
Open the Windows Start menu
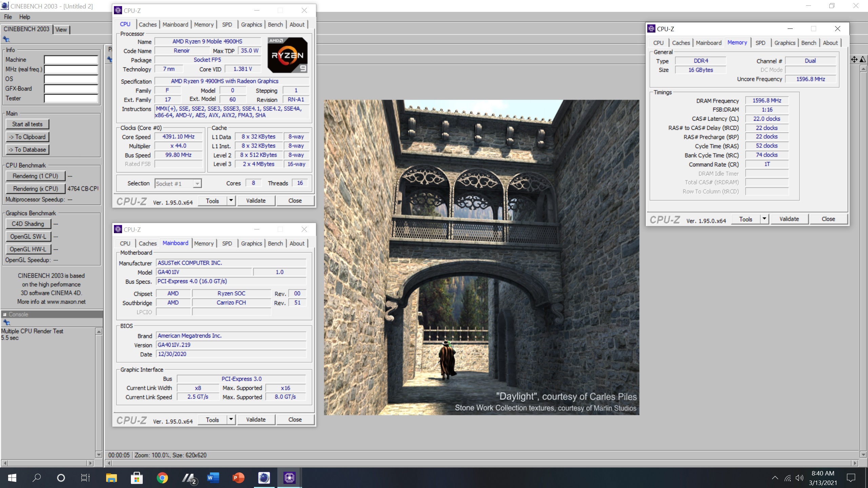coord(12,478)
